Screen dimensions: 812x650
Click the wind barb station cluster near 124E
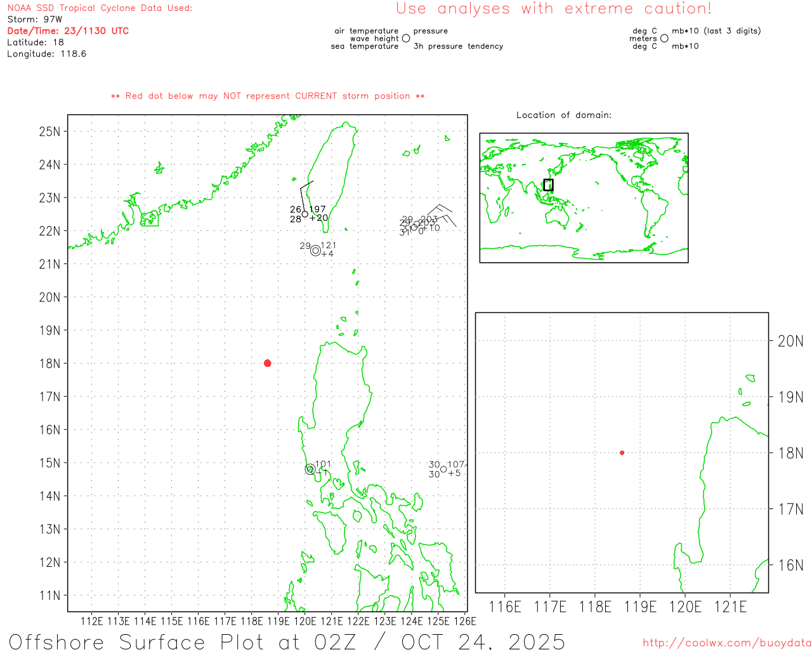[419, 224]
